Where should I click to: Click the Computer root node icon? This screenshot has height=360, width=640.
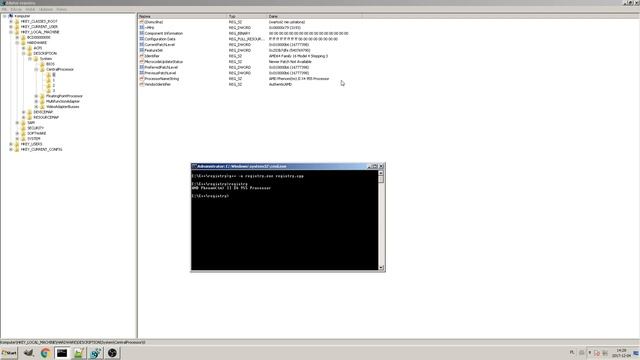pyautogui.click(x=11, y=16)
